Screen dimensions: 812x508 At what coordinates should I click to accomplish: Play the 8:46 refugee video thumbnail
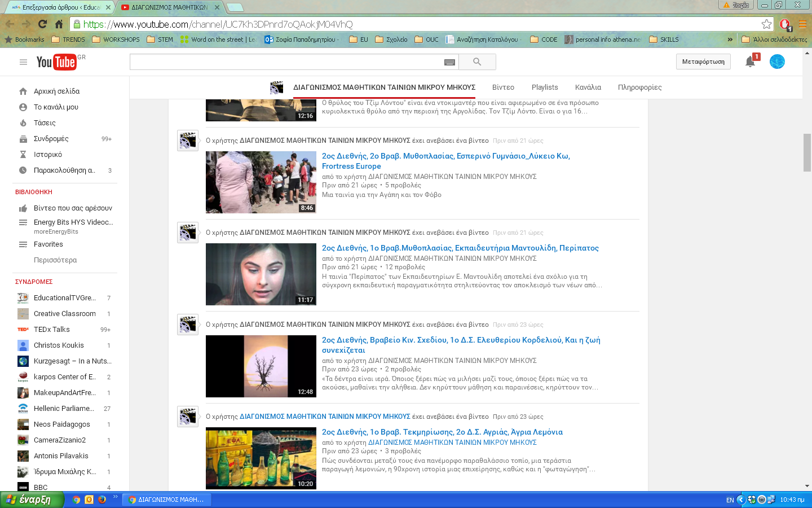tap(261, 182)
